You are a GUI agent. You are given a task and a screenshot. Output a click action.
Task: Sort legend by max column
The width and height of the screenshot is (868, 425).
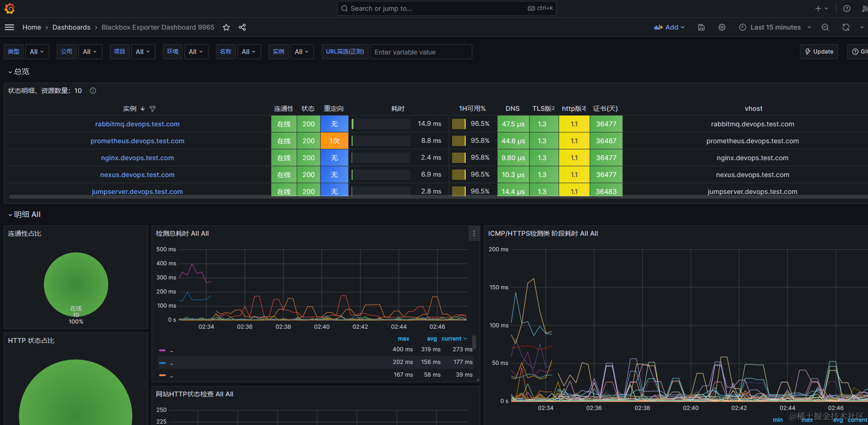click(404, 339)
